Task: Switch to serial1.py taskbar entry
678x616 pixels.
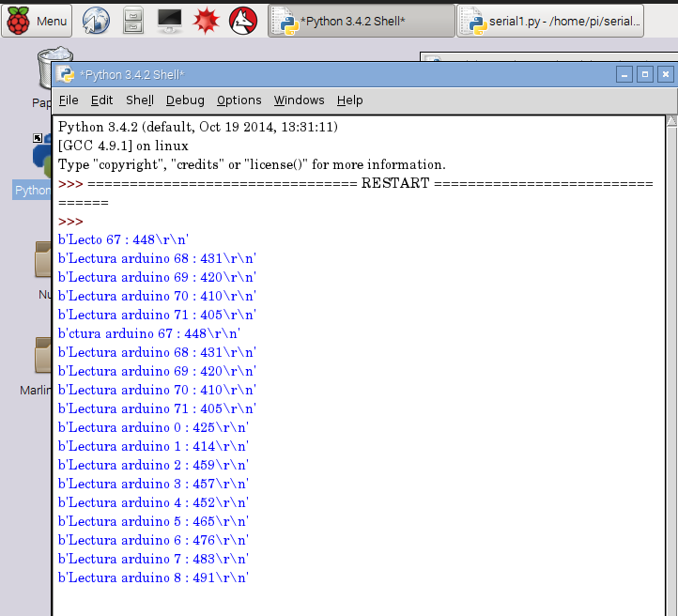Action: click(550, 21)
